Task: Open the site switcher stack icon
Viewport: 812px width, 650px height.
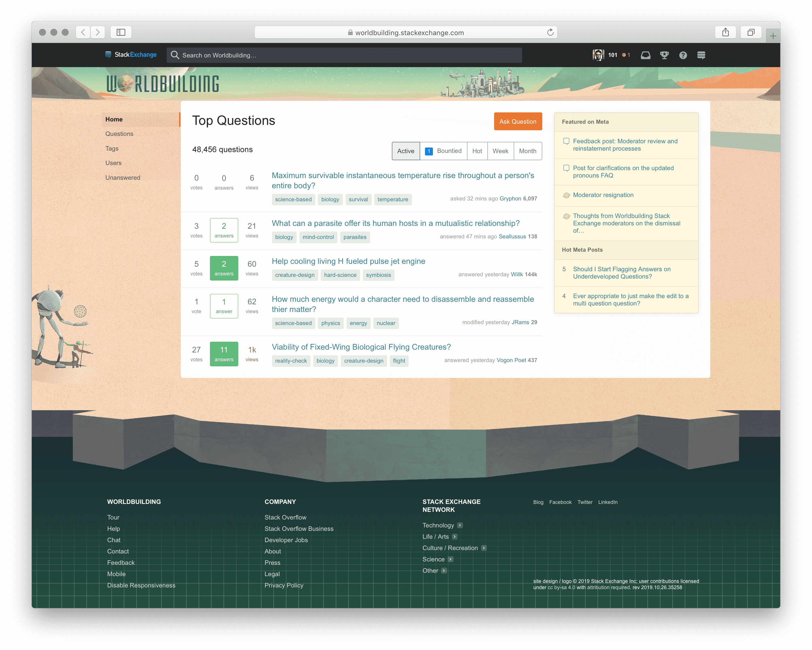Action: tap(701, 55)
